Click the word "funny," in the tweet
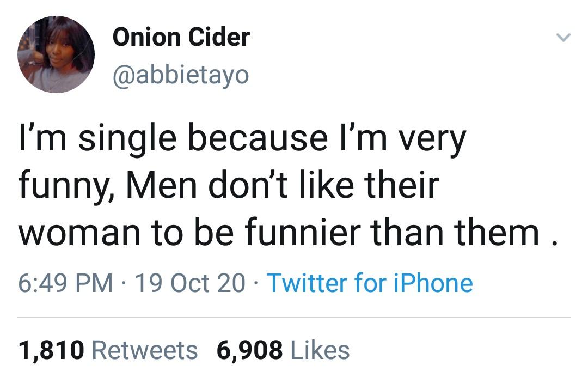Viewport: 588px width, 383px height. pos(67,187)
